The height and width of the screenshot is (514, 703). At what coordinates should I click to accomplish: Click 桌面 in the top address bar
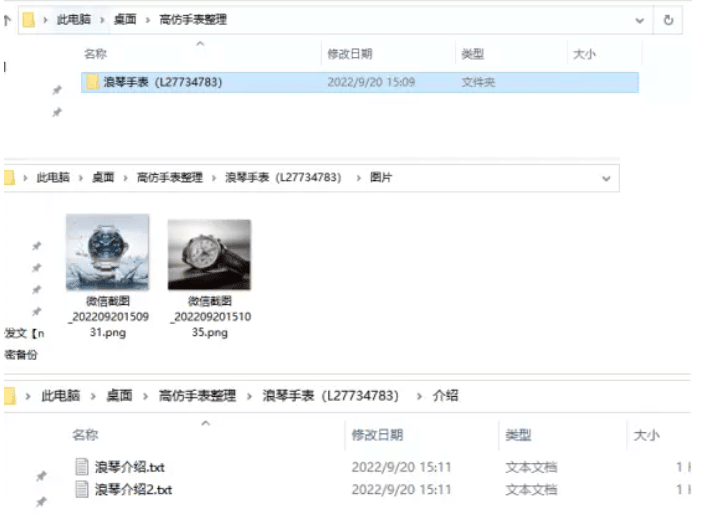[x=125, y=20]
